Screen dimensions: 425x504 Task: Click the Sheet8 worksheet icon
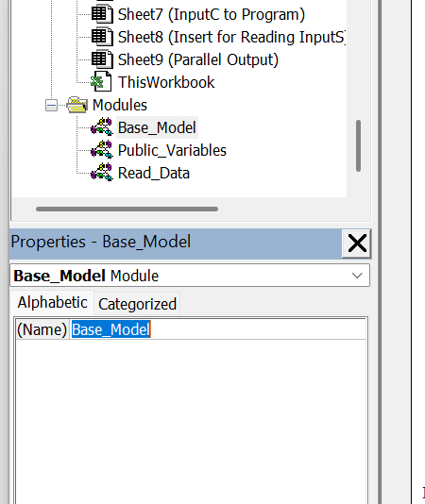pos(102,37)
